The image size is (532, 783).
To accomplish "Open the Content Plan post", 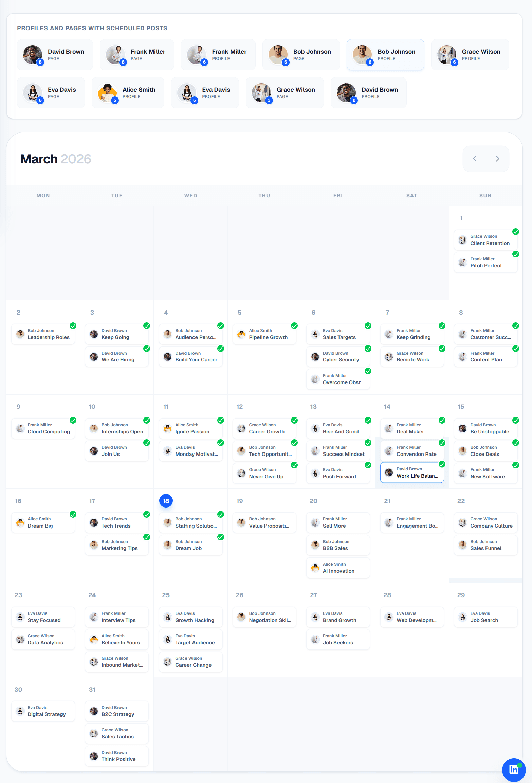I will coord(485,357).
